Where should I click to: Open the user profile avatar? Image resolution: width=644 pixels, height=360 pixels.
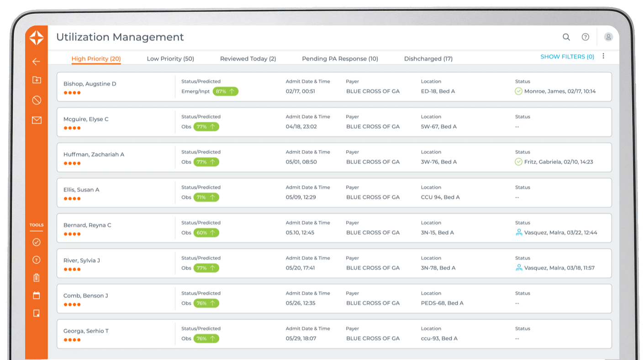608,37
